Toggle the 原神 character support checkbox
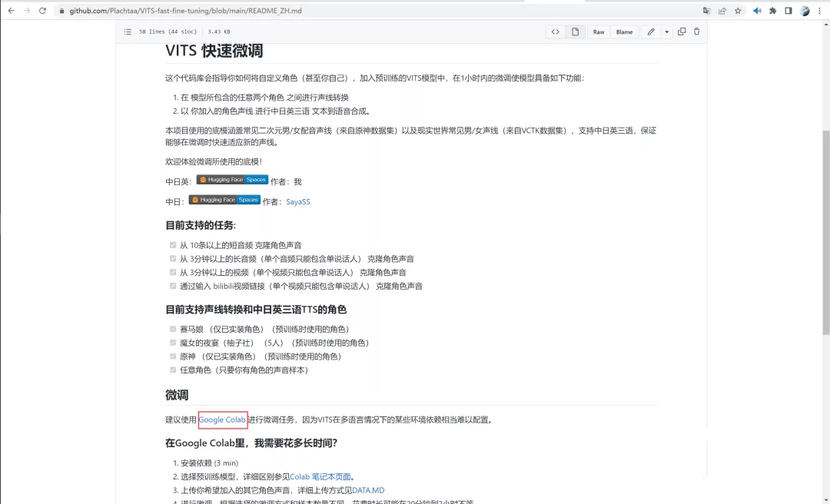This screenshot has width=830, height=504. [x=173, y=356]
